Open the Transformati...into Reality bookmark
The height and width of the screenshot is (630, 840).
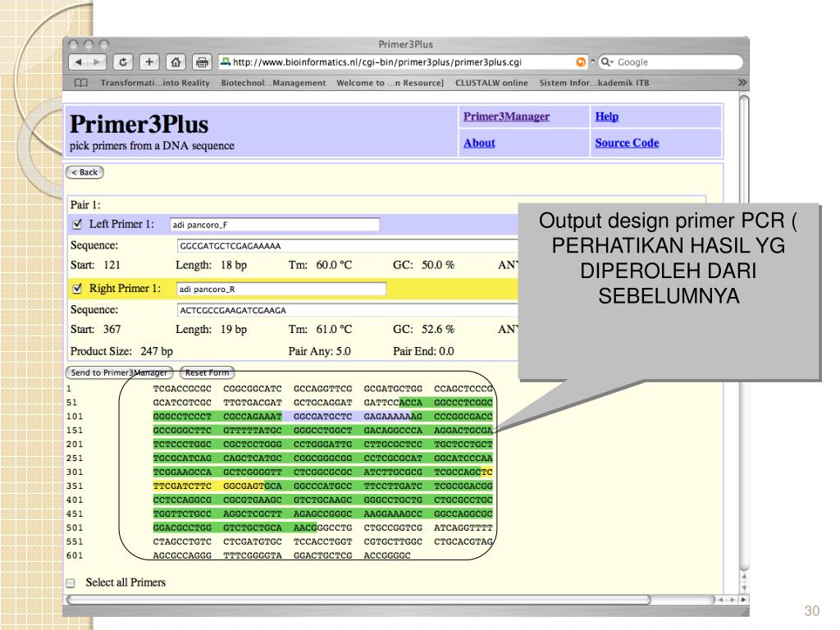(x=155, y=83)
